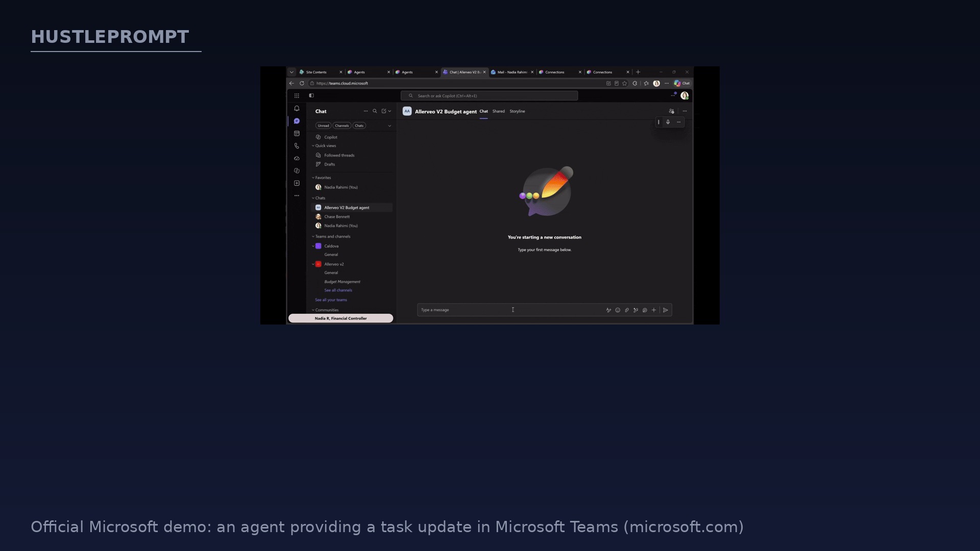The image size is (980, 551).
Task: Open the format text icon in compose box
Action: (608, 310)
